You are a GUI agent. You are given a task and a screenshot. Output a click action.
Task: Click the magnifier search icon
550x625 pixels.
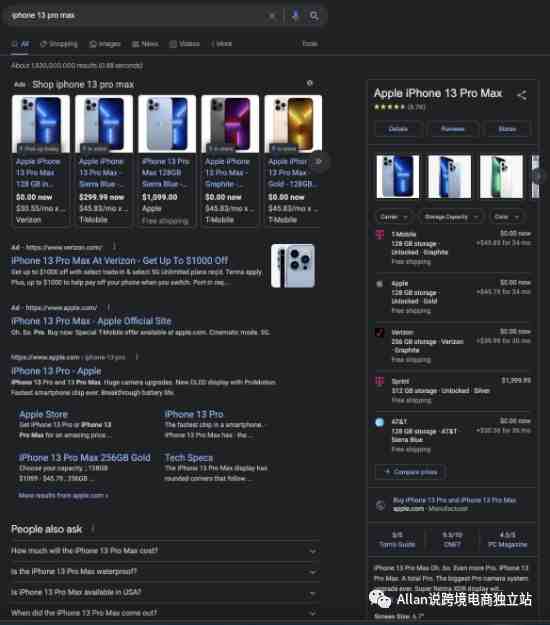tap(314, 16)
